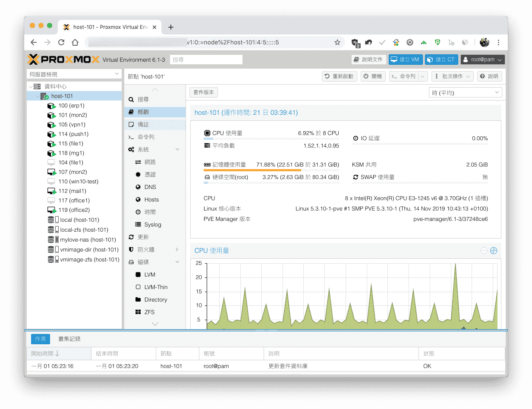This screenshot has height=409, width=532.
Task: Open LVM disk page
Action: [x=155, y=274]
